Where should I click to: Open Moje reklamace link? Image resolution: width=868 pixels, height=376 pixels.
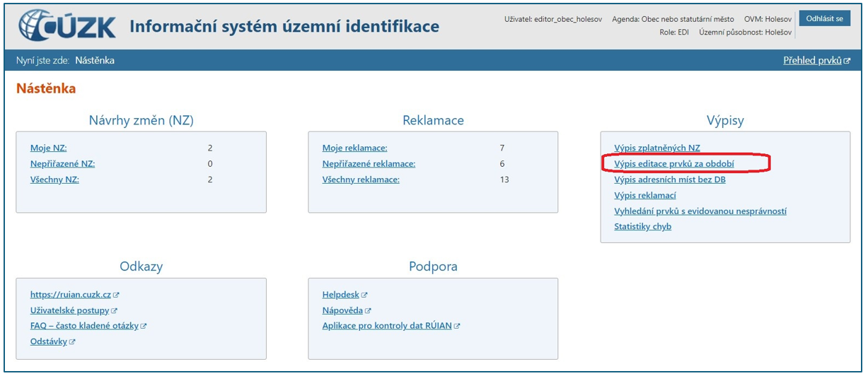pos(354,148)
